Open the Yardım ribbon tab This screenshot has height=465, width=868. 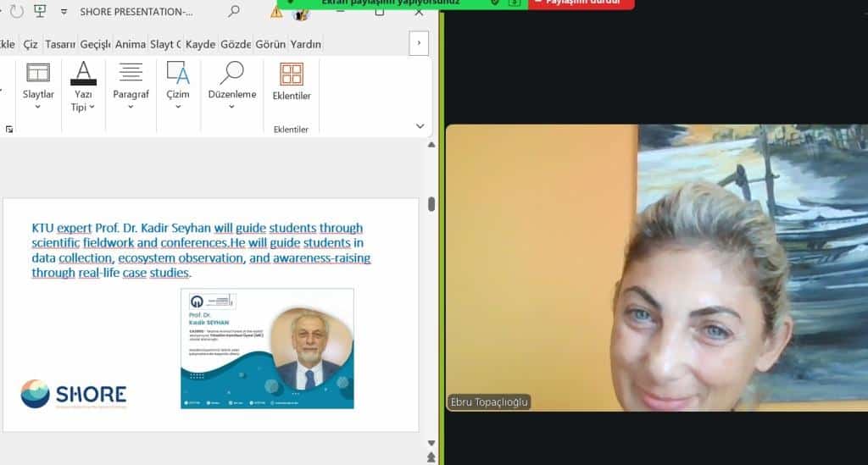[305, 44]
